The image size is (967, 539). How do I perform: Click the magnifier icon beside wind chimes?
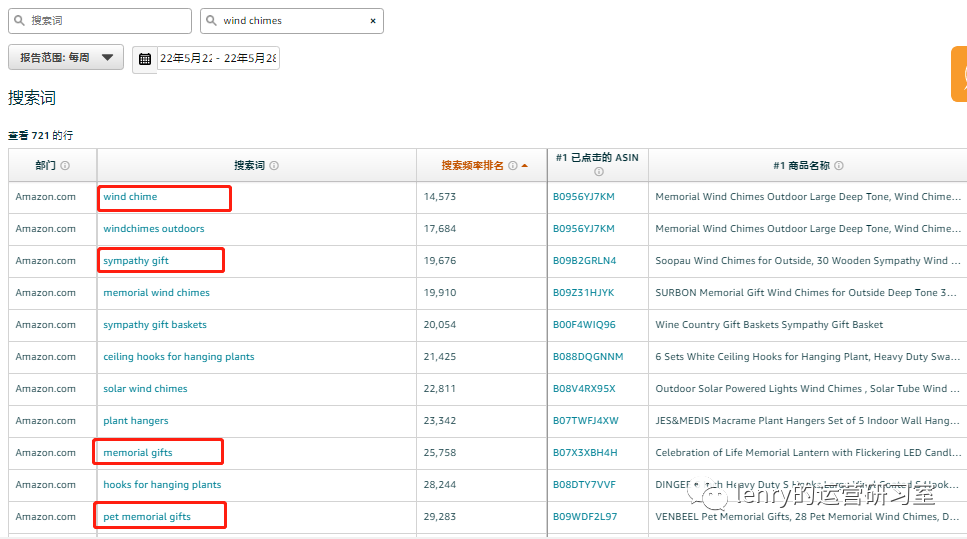point(212,20)
